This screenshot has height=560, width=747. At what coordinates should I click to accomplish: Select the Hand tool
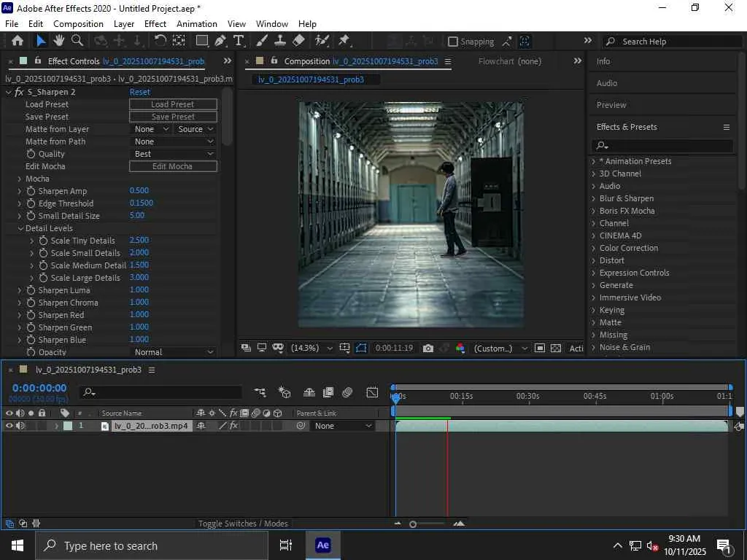(x=59, y=41)
